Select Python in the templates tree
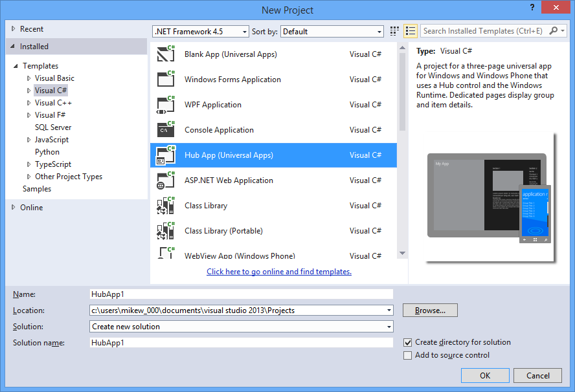This screenshot has width=575, height=392. (x=47, y=151)
